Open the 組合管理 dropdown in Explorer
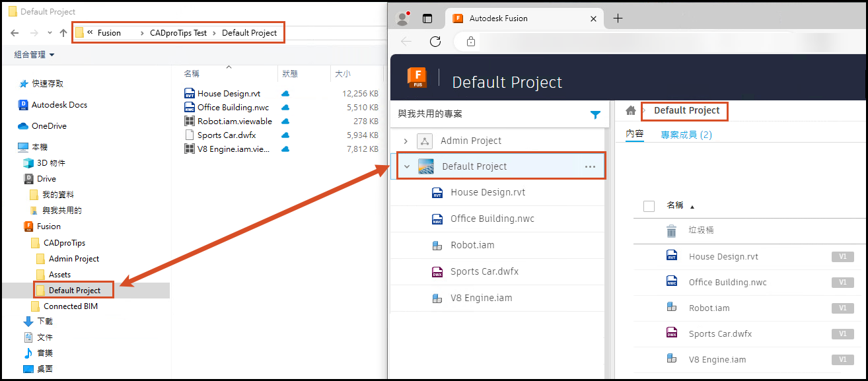The height and width of the screenshot is (381, 868). tap(34, 54)
